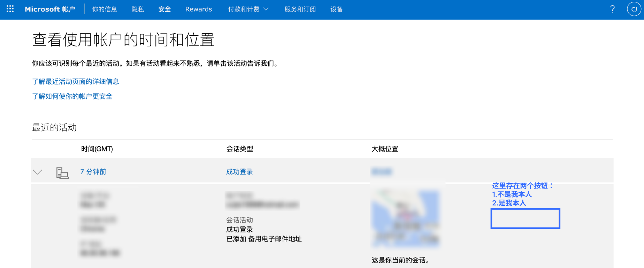Open the Rewards tab
This screenshot has height=268, width=644.
tap(199, 9)
